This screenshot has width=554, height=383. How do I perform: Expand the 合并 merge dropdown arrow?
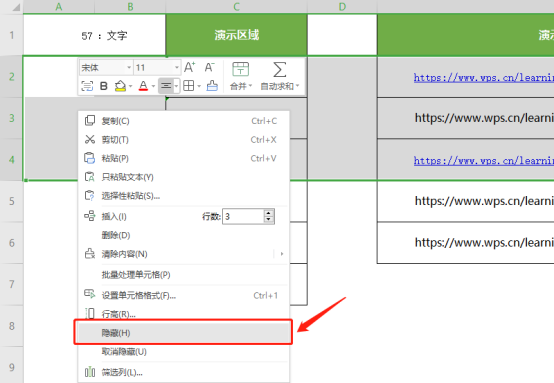[x=251, y=86]
